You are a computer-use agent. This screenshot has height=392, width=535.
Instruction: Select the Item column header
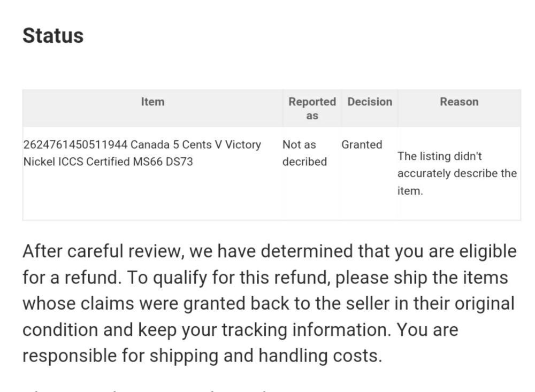152,102
